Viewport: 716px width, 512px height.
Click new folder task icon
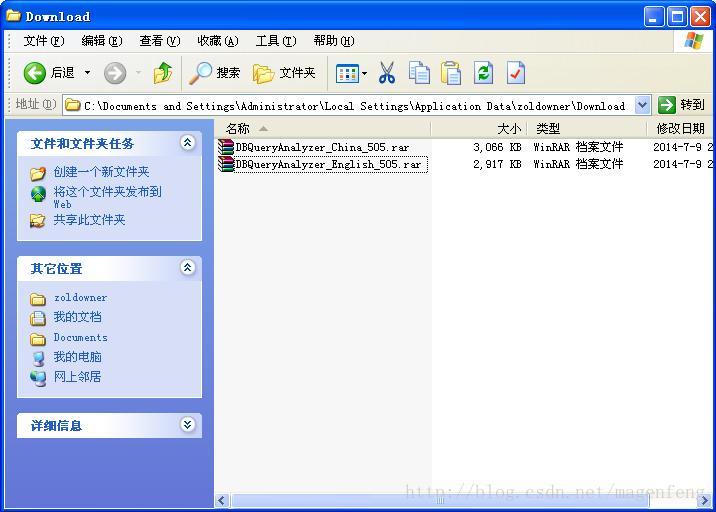(x=38, y=173)
